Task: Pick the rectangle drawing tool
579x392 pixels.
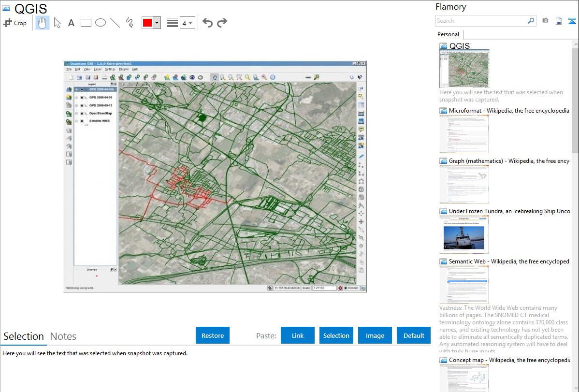Action: [x=86, y=23]
